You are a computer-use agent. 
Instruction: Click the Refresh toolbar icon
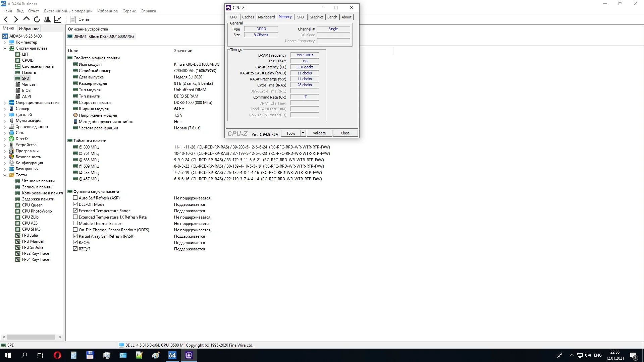pyautogui.click(x=37, y=19)
